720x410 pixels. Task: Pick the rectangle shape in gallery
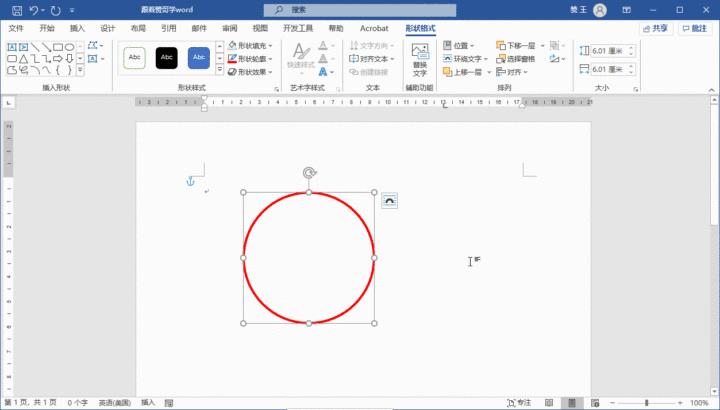pyautogui.click(x=58, y=47)
